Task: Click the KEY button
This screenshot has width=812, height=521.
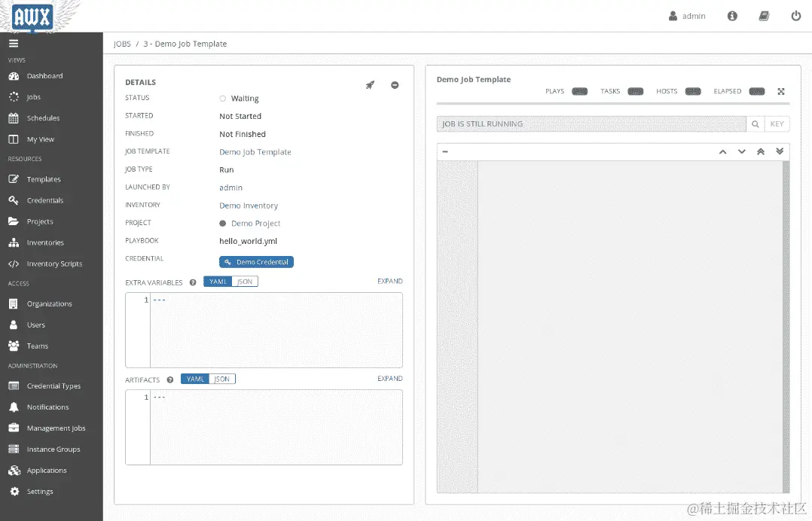Action: pos(777,124)
